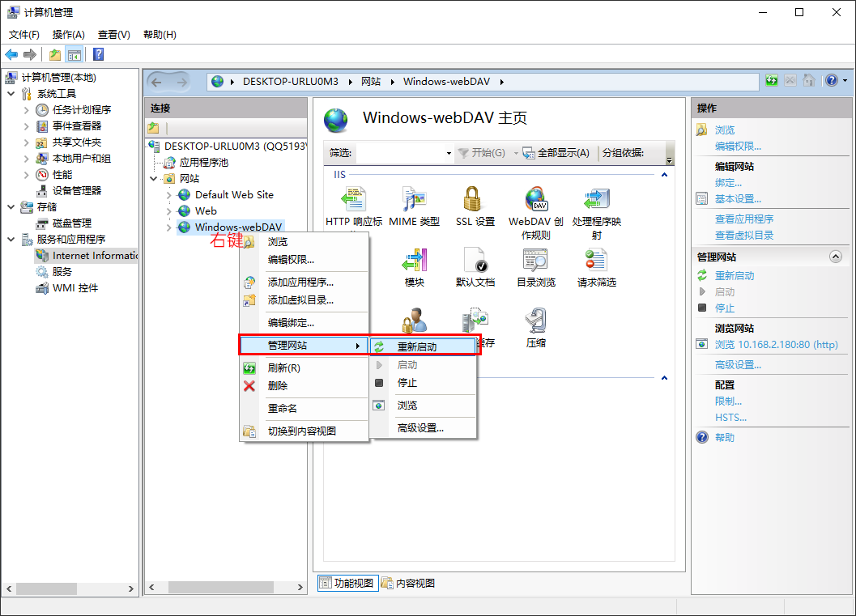Screen dimensions: 856x616
Task: Choose 停止 in the submenu
Action: pyautogui.click(x=423, y=383)
